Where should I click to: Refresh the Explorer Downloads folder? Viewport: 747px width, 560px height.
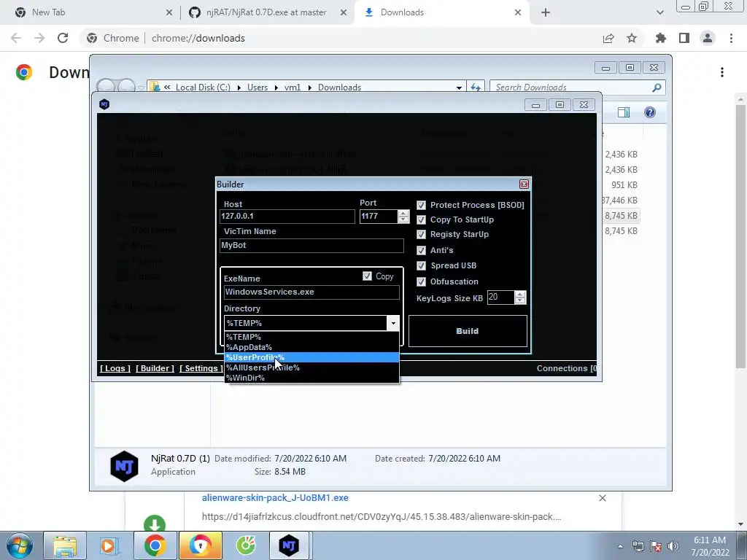pyautogui.click(x=476, y=87)
